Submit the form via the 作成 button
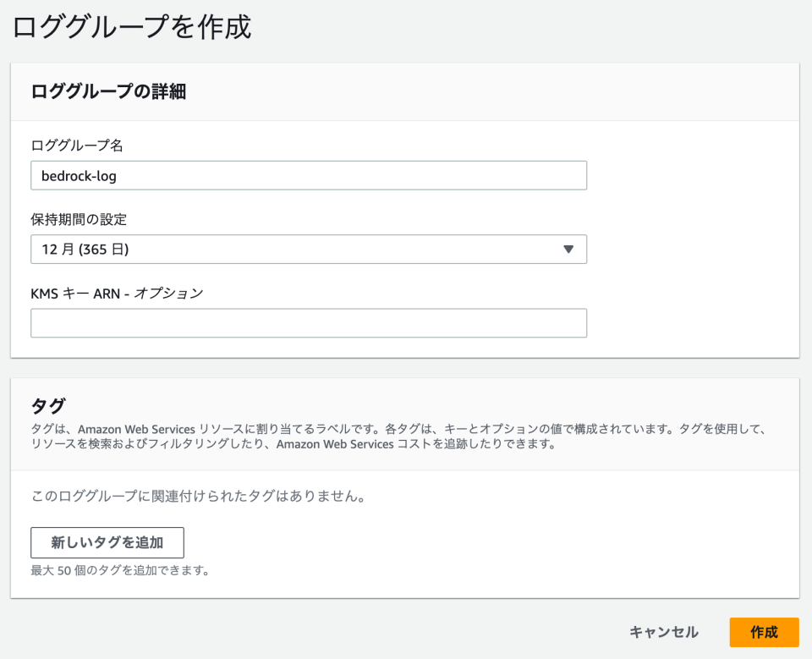This screenshot has height=659, width=812. pos(764,632)
